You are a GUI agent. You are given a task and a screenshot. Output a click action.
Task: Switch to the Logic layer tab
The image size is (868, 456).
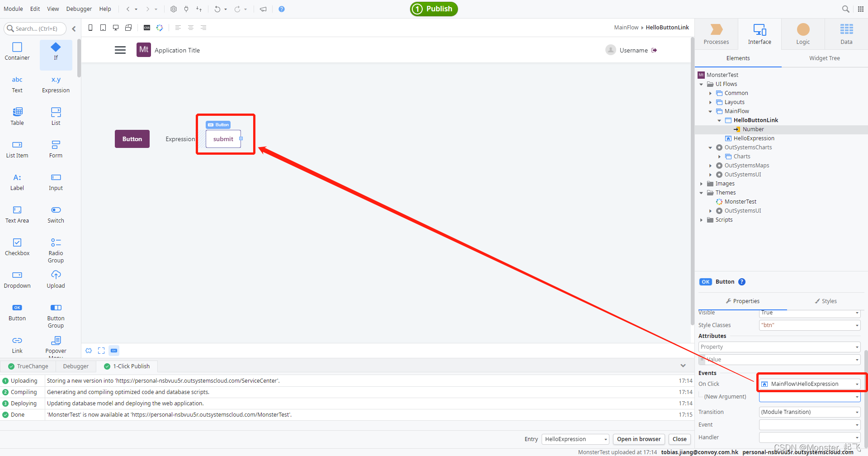[803, 34]
